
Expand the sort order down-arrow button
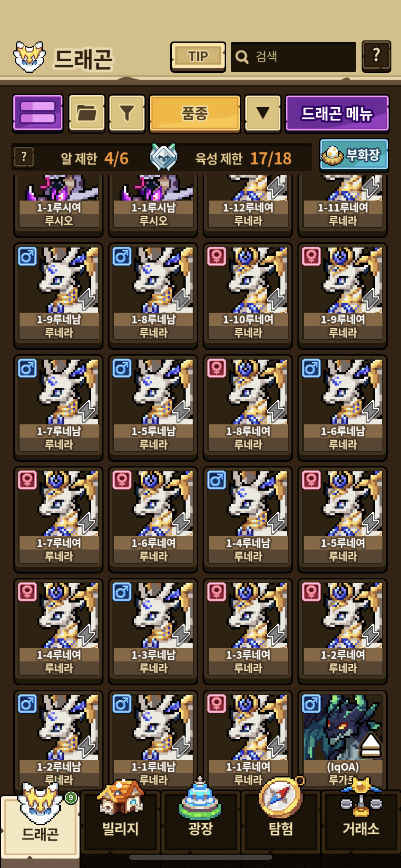pos(263,113)
